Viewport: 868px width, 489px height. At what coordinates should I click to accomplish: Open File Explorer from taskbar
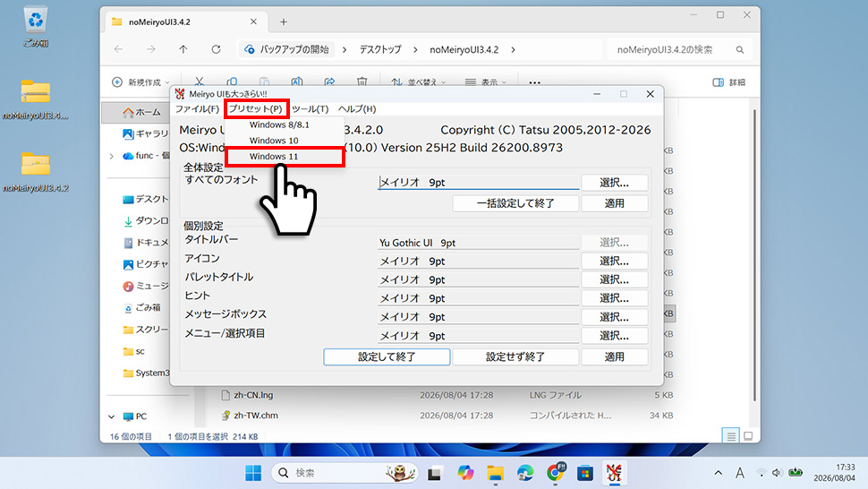point(495,473)
